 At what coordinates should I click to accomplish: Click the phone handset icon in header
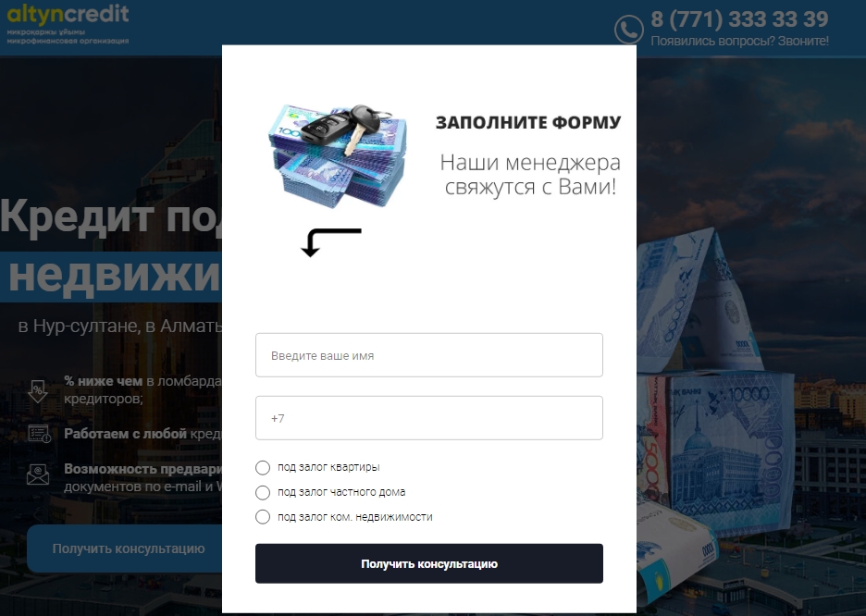click(x=628, y=30)
